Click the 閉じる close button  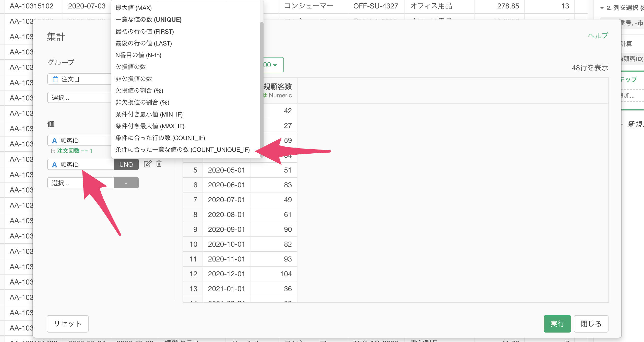[591, 324]
